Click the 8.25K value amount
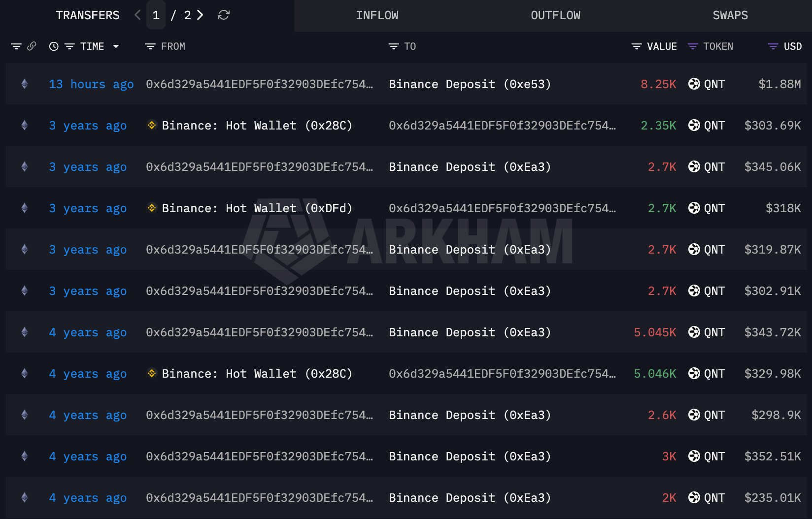This screenshot has height=519, width=812. 658,84
